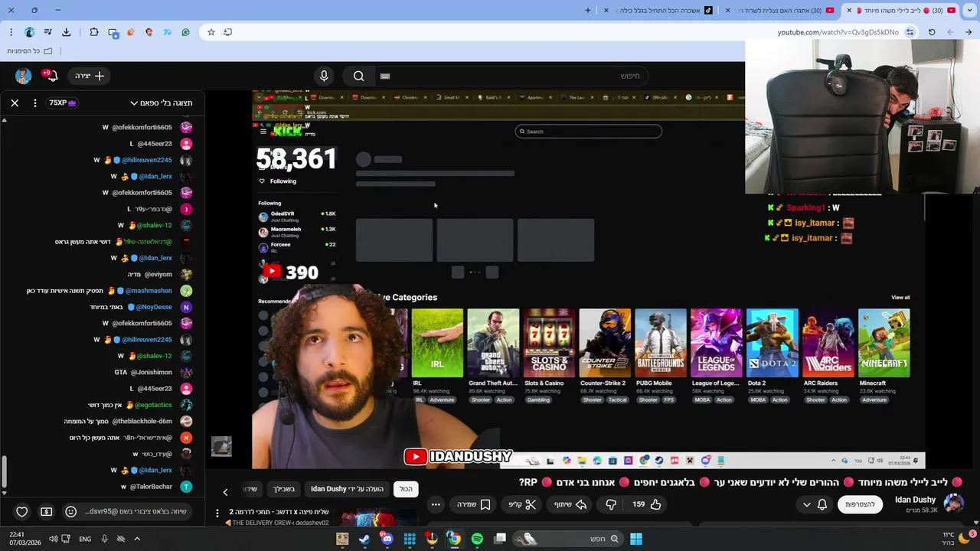
Task: Click the chat heart reaction icon
Action: tap(21, 511)
